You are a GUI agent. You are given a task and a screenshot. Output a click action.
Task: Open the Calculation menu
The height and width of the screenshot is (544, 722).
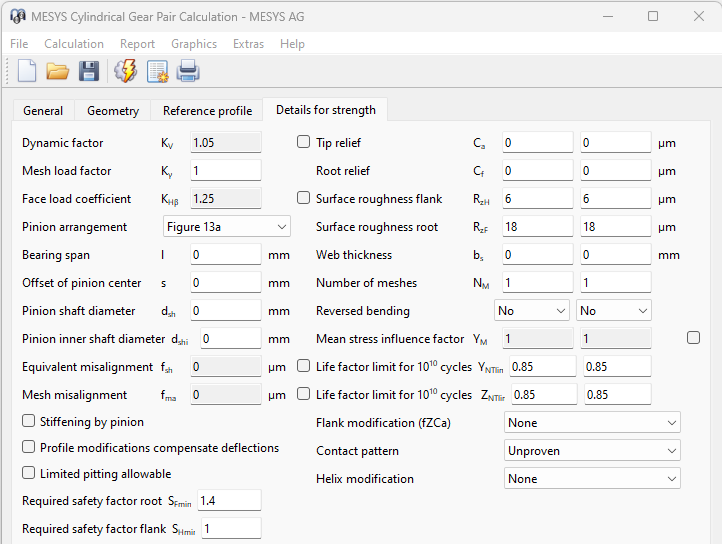click(x=74, y=44)
